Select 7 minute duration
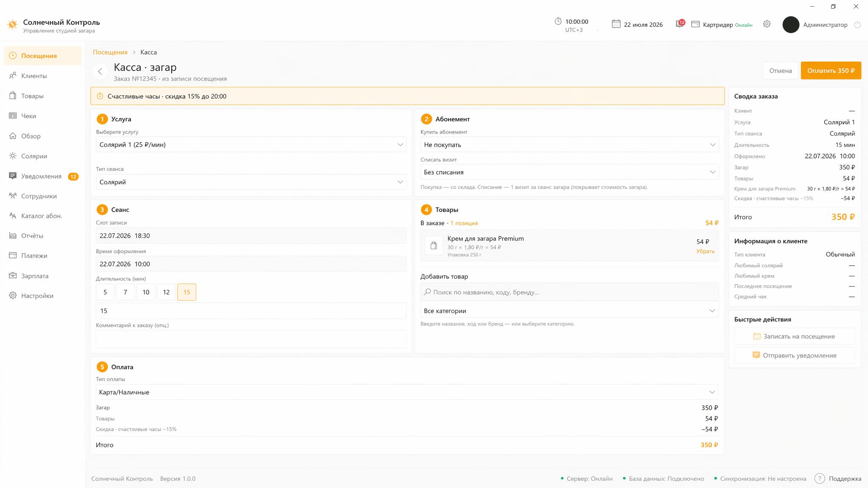868x488 pixels. 125,292
